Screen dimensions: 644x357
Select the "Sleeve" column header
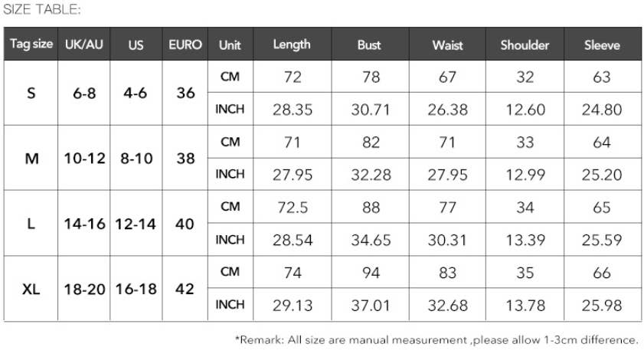(602, 44)
